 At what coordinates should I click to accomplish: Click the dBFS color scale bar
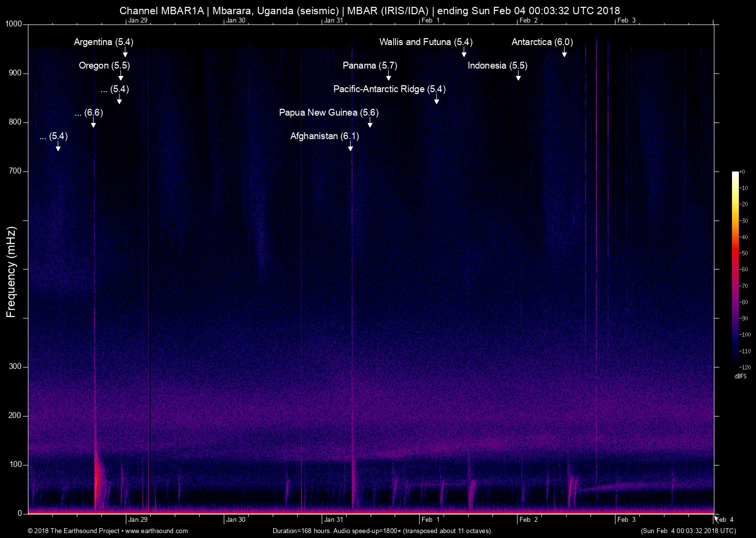pos(735,269)
